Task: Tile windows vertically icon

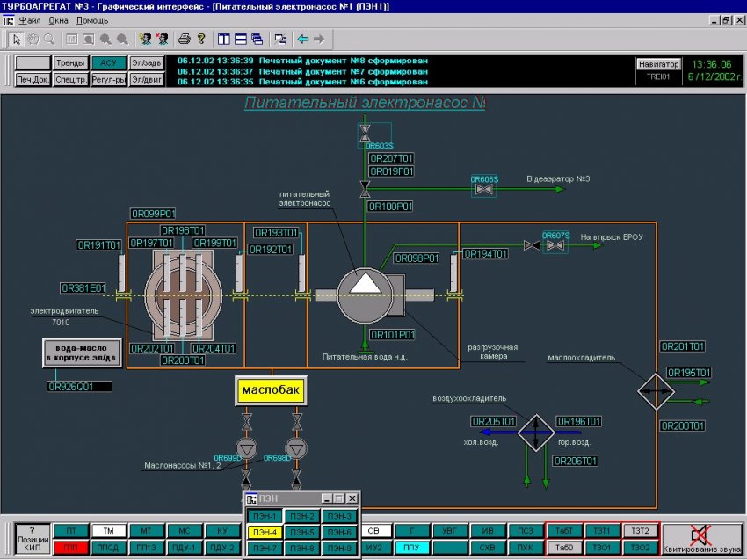Action: coord(223,39)
